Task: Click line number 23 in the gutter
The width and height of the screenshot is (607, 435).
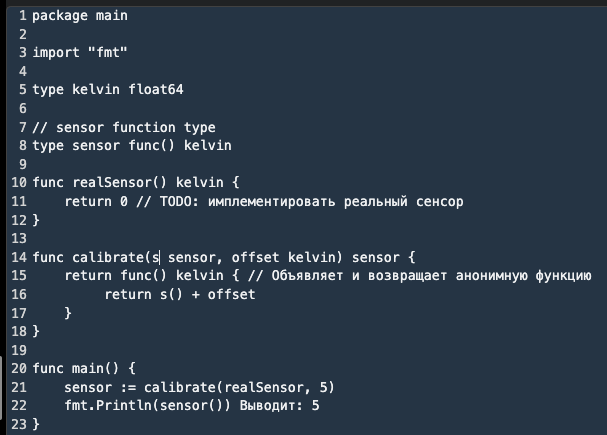Action: [18, 424]
